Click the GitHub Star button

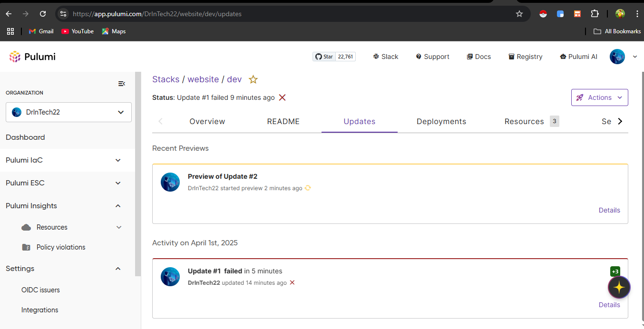(324, 57)
